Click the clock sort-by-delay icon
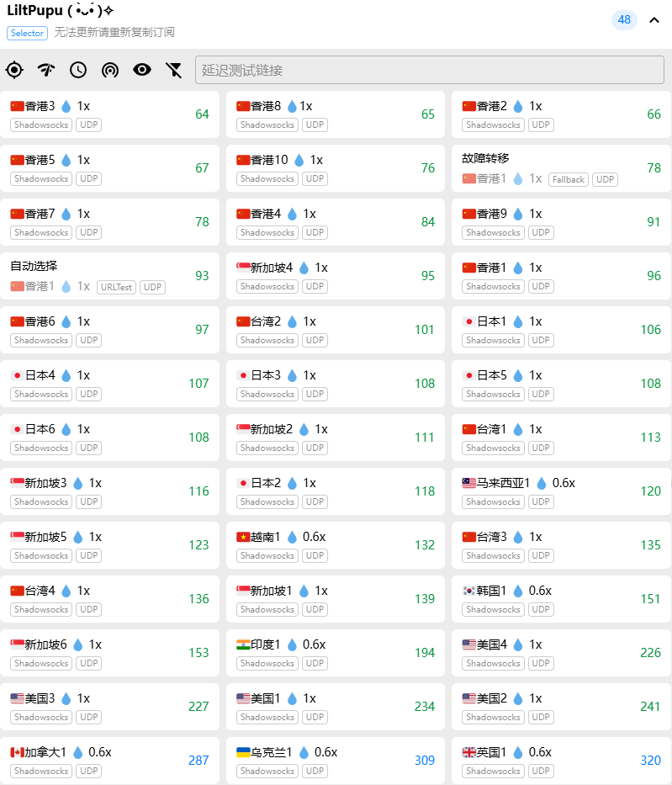 78,70
